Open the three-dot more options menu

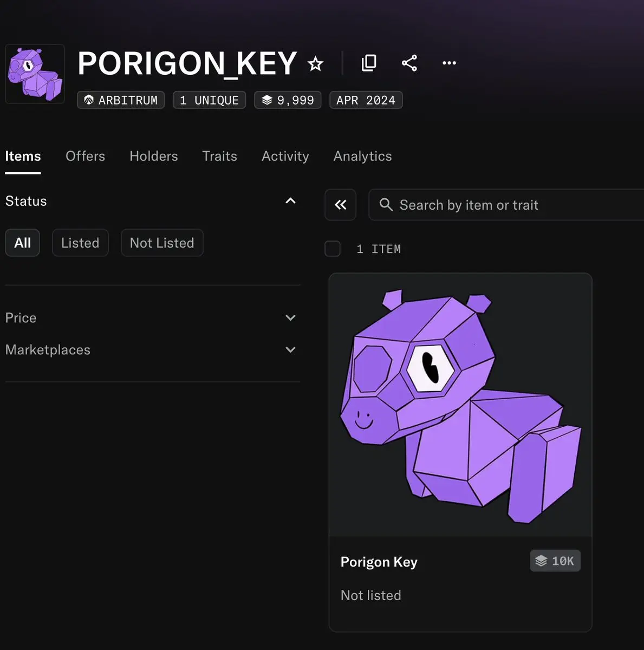click(449, 63)
